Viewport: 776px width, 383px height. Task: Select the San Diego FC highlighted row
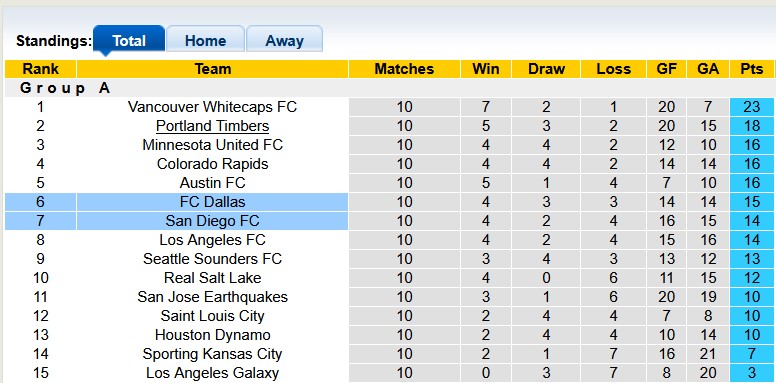point(389,221)
